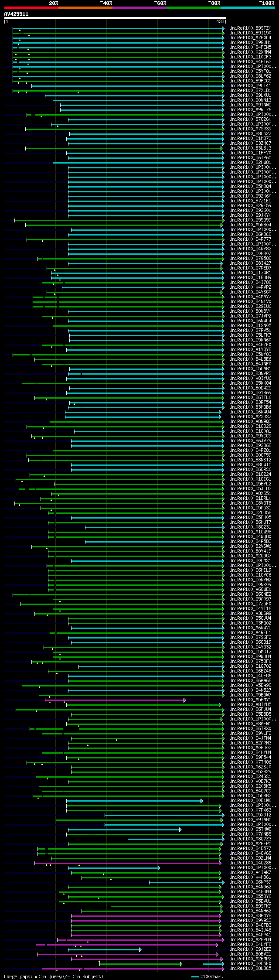This screenshot has width=279, height=980.
Task: Select label UniRef100_Q2HW81
Action: 250,162
